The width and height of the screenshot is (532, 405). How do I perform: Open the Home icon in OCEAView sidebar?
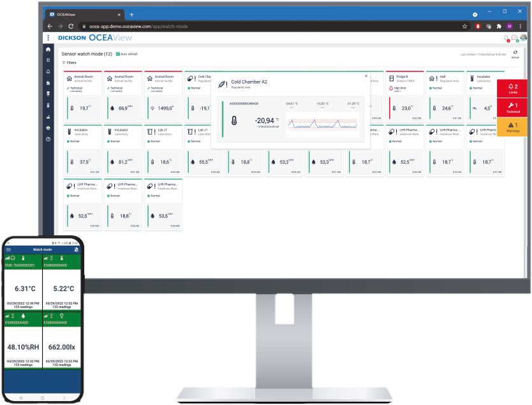click(x=48, y=50)
